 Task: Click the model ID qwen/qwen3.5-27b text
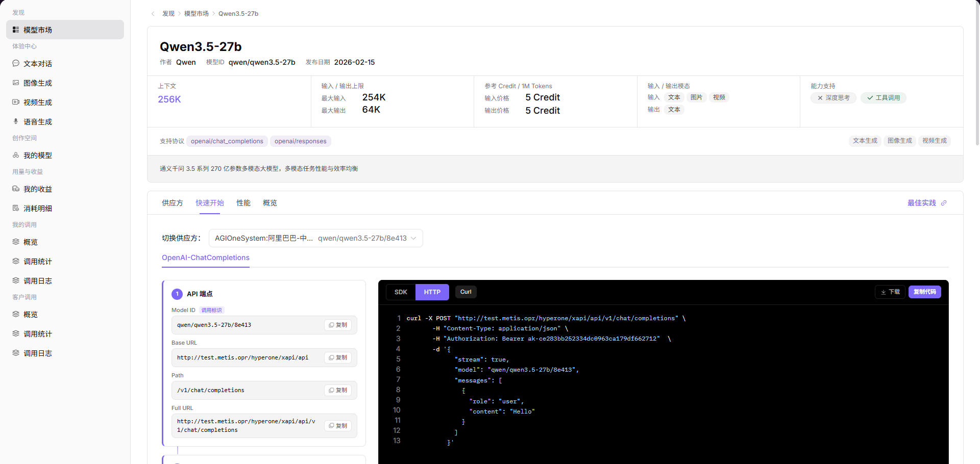coord(262,62)
